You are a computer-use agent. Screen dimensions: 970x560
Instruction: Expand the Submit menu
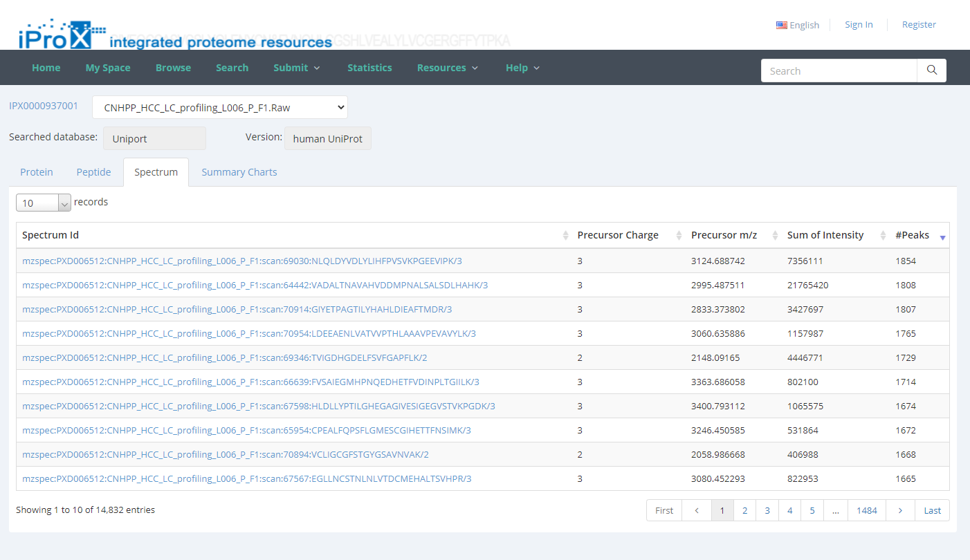tap(297, 68)
